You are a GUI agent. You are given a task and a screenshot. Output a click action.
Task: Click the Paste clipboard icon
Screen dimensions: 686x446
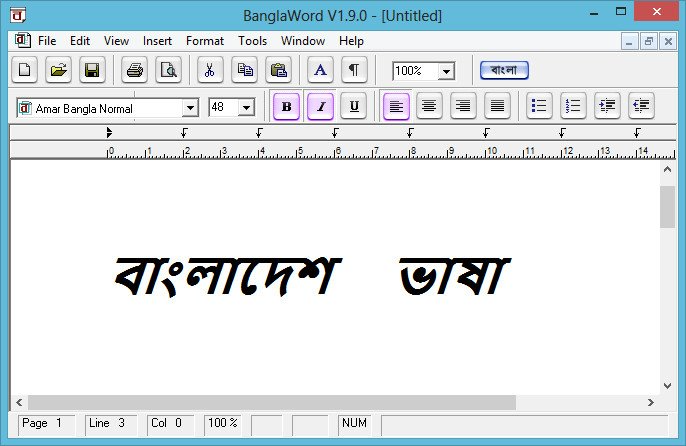278,70
